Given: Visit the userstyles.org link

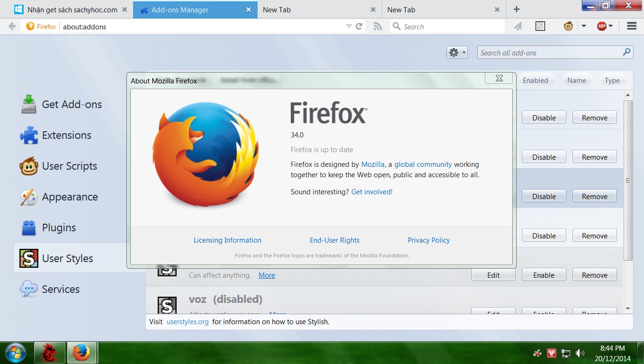Looking at the screenshot, I should click(x=188, y=322).
